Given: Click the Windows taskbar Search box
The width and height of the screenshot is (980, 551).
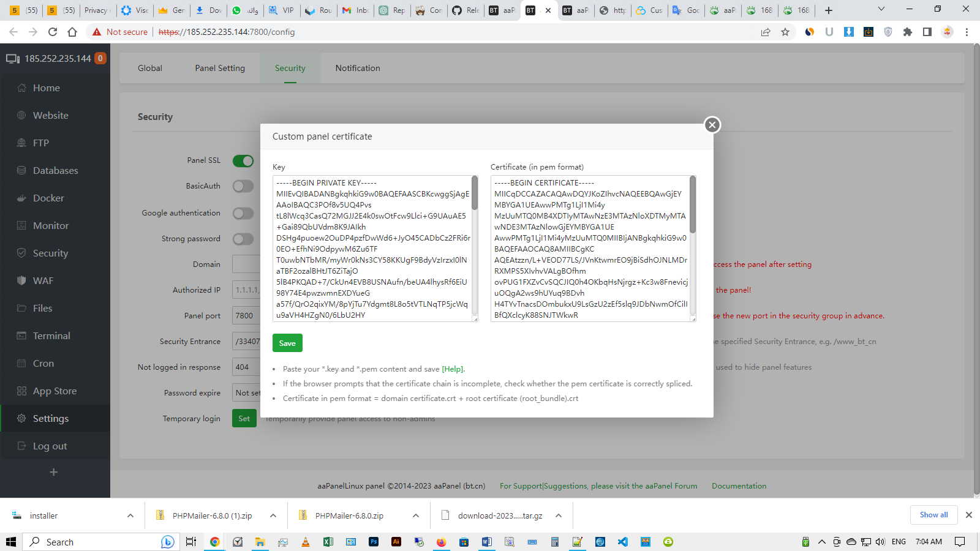Looking at the screenshot, I should click(x=100, y=542).
